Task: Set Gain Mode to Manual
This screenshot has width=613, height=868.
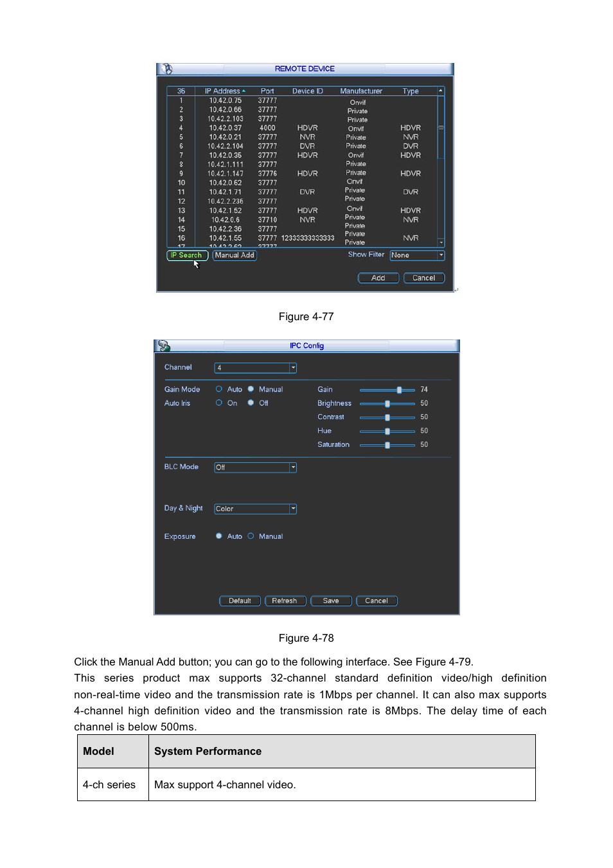Action: click(251, 389)
